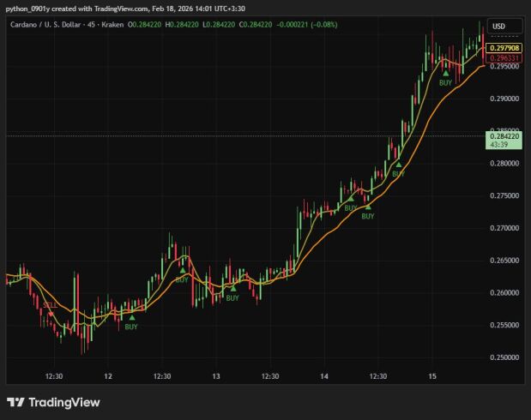531x420 pixels.
Task: Click the 0.255000 price axis label
Action: [x=504, y=325]
